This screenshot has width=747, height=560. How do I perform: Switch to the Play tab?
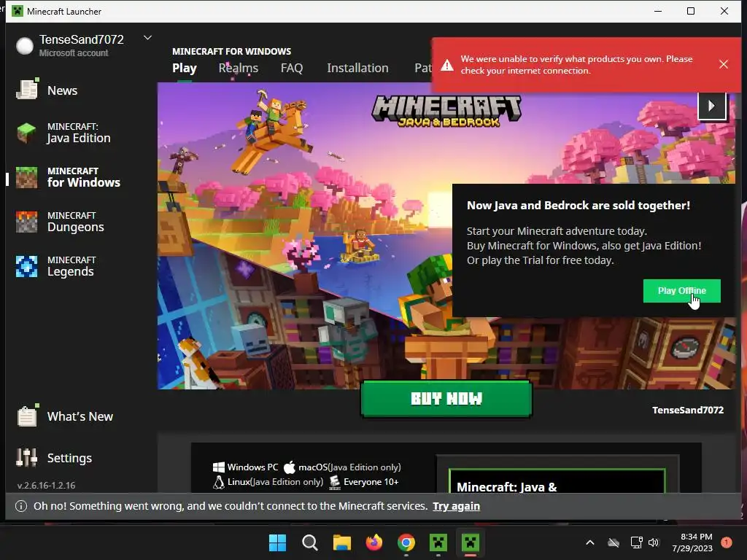185,68
